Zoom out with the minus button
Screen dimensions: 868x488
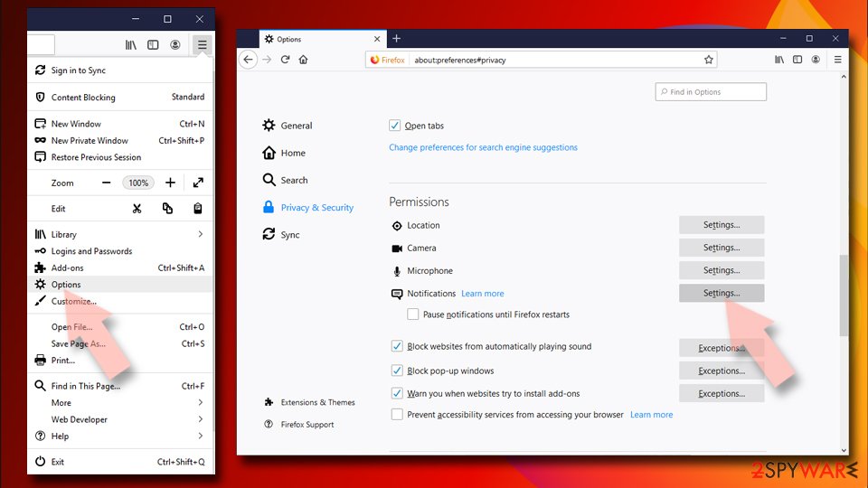pos(107,183)
